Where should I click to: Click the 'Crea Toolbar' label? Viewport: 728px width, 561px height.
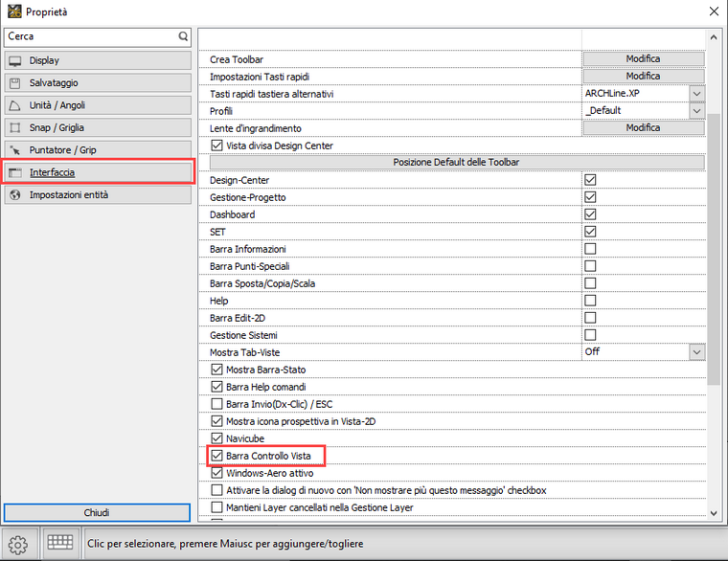pyautogui.click(x=237, y=59)
